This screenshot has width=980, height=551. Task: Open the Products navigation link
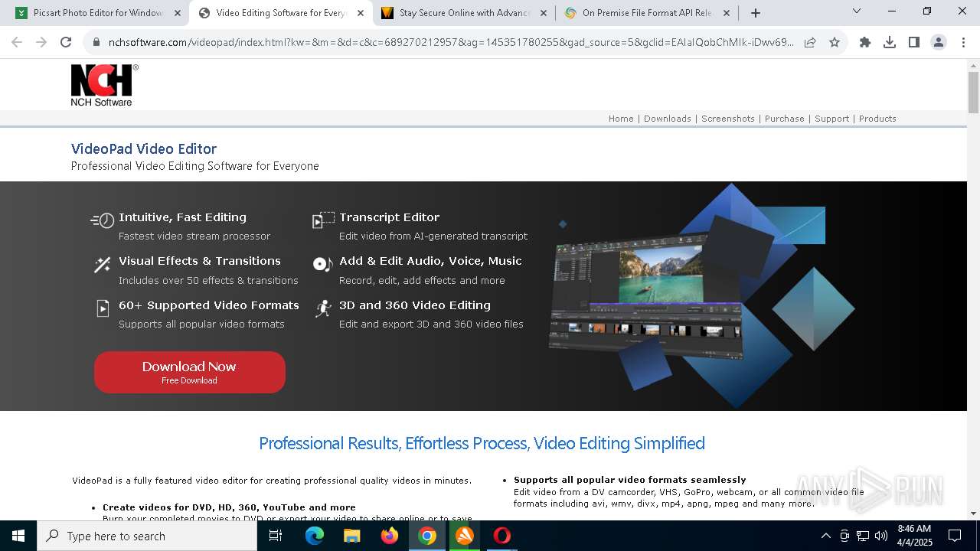[877, 119]
